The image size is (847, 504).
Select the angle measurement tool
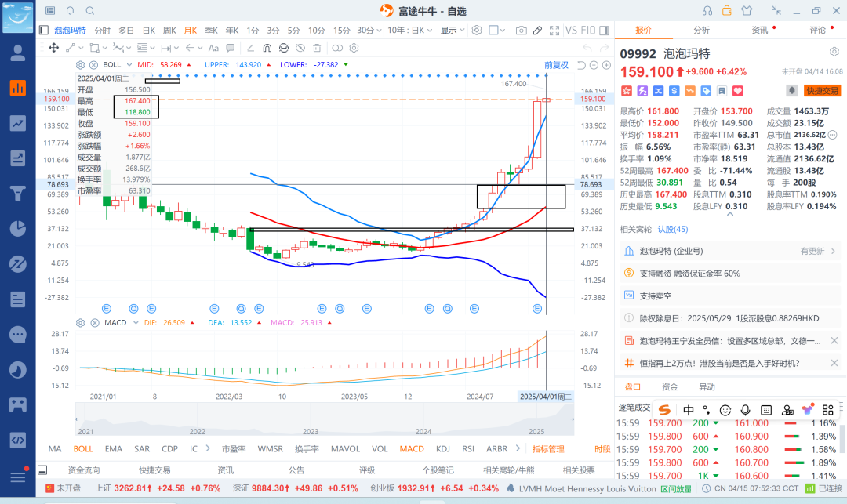pos(250,48)
